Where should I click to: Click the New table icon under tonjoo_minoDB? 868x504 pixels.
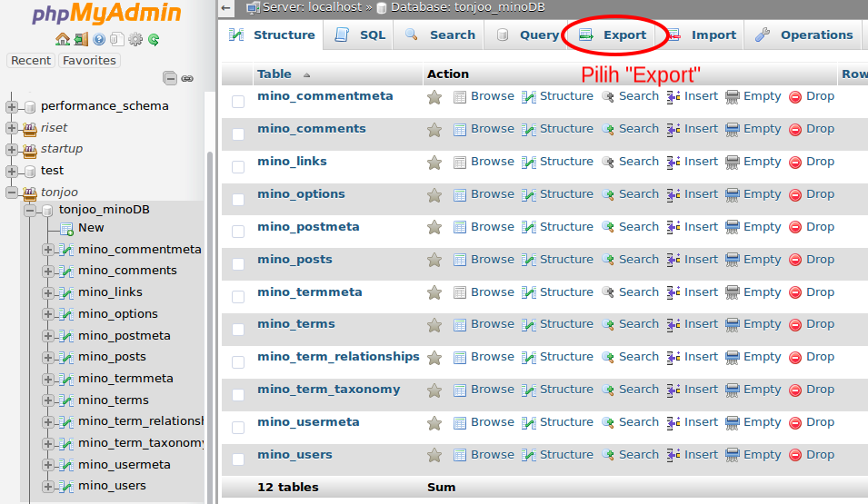66,229
